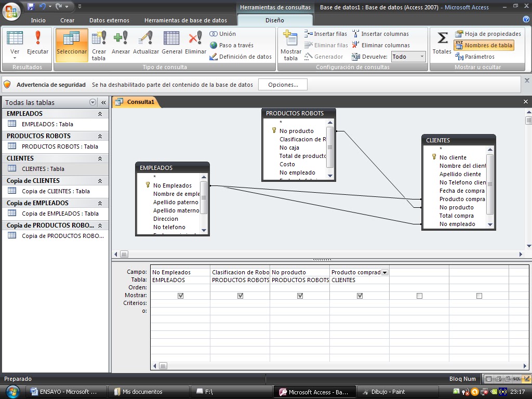The height and width of the screenshot is (399, 532).
Task: Collapse the PRODUCTOS ROBOTS group
Action: (x=100, y=137)
